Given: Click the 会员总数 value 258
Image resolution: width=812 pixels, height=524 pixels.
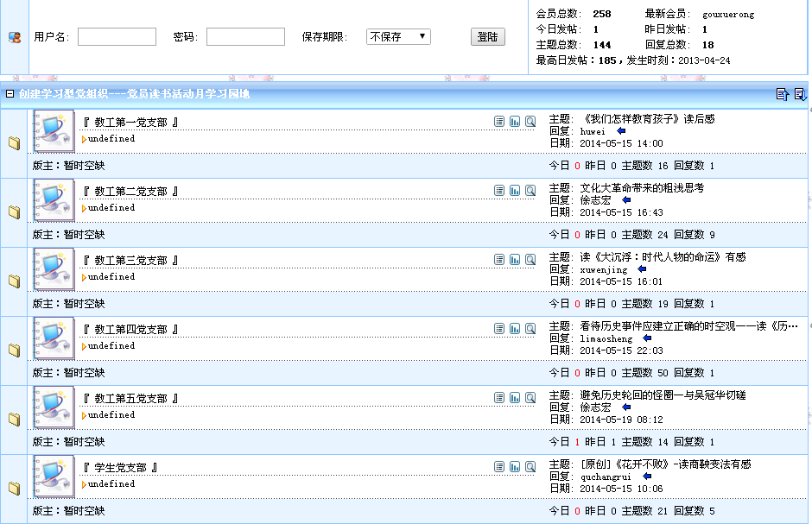Looking at the screenshot, I should click(602, 14).
